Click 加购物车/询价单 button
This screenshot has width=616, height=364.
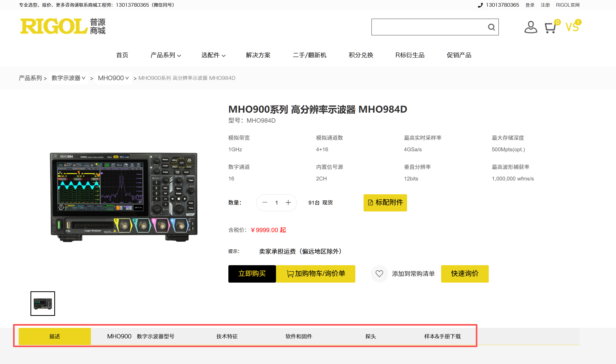(316, 274)
